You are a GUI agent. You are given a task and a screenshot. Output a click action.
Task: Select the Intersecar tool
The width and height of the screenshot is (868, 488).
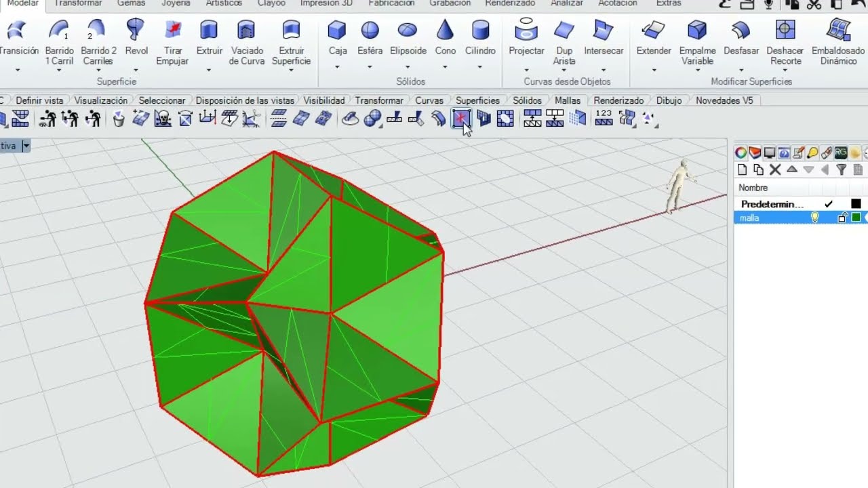click(604, 37)
